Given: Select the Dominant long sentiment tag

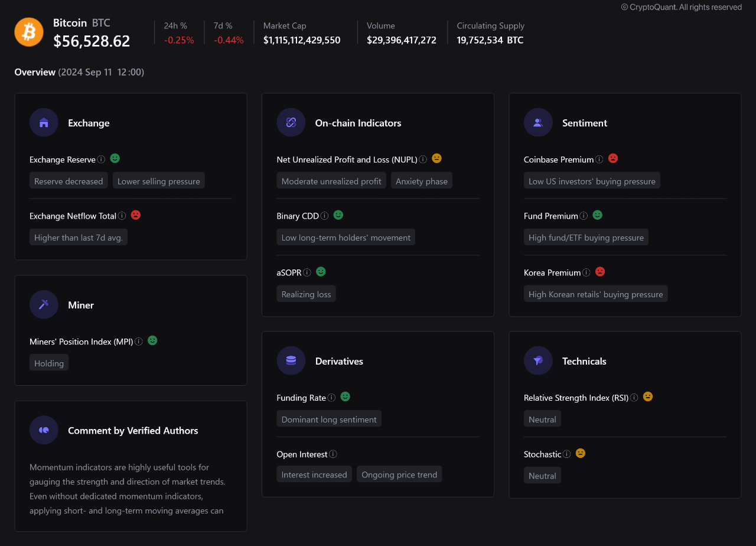Looking at the screenshot, I should point(329,419).
